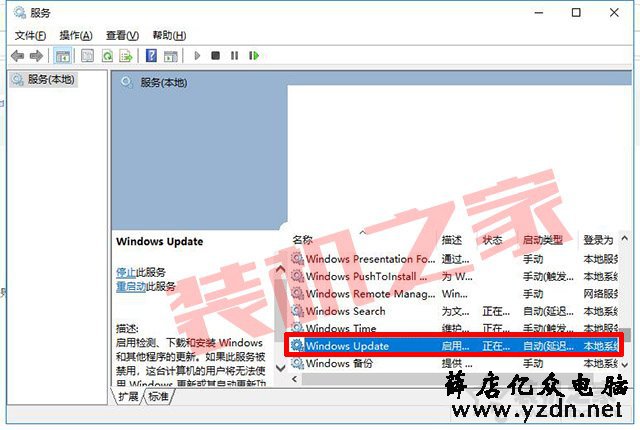Click the Export List toolbar icon
Image resolution: width=640 pixels, height=430 pixels.
pyautogui.click(x=126, y=55)
